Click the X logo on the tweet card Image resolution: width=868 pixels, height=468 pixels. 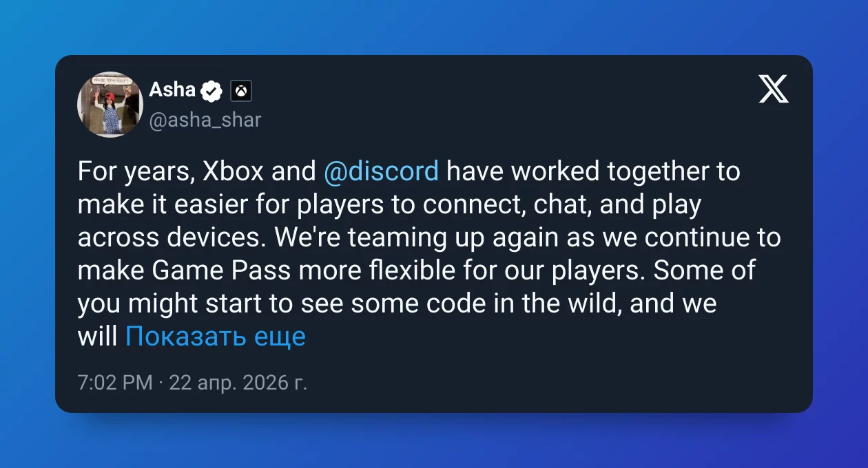click(x=774, y=89)
